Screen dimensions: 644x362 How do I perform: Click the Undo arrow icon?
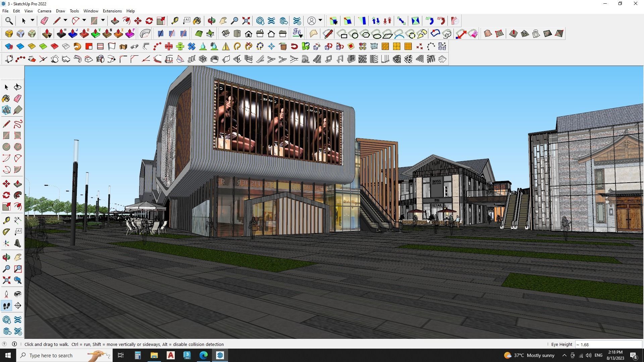pos(430,21)
